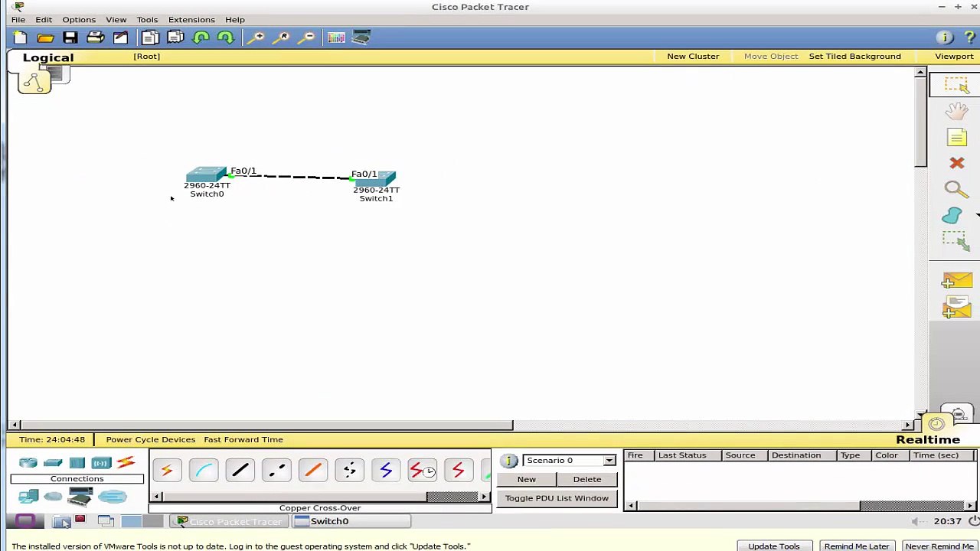Open the Options menu
The height and width of the screenshot is (551, 980).
[x=79, y=20]
